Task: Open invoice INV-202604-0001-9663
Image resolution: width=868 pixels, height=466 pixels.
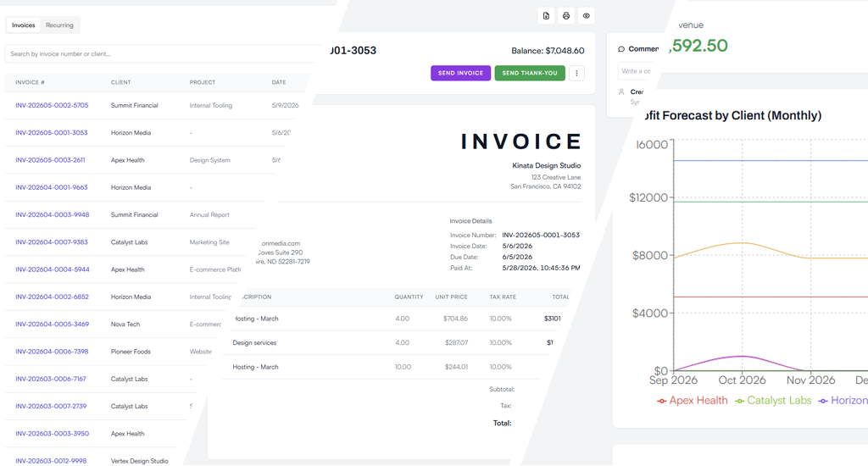Action: [x=52, y=187]
